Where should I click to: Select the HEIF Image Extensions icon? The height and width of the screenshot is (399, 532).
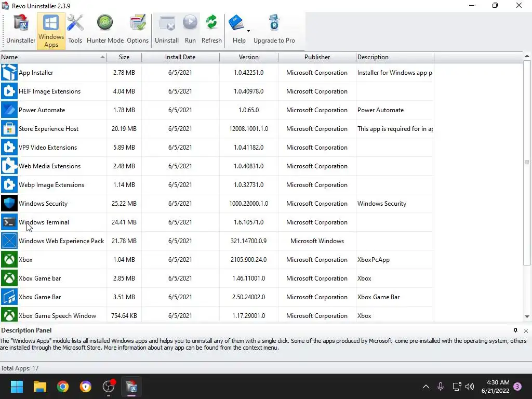[x=9, y=91]
